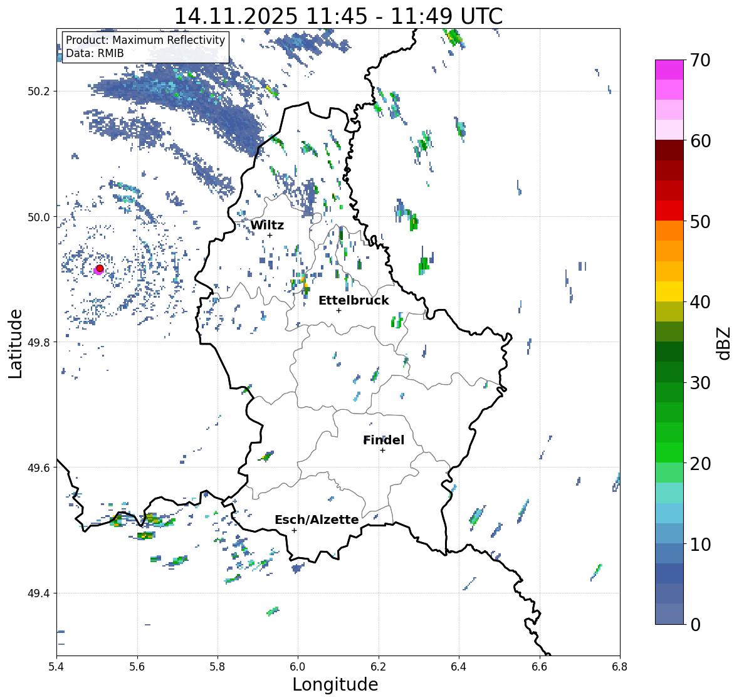
Task: Click the Wiltz plus marker
Action: [270, 236]
